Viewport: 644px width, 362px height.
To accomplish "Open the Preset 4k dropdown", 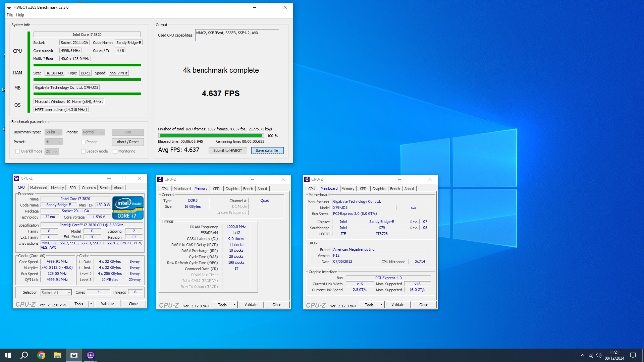I will click(x=54, y=142).
